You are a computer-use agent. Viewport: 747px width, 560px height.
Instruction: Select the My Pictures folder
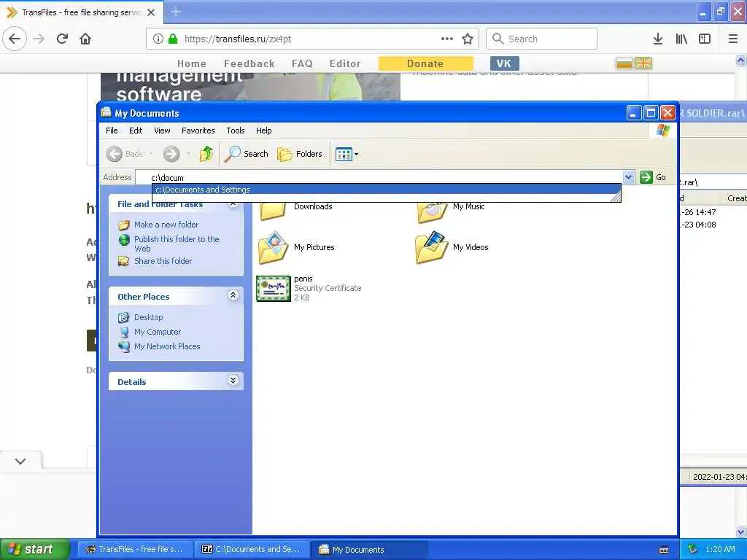coord(296,248)
